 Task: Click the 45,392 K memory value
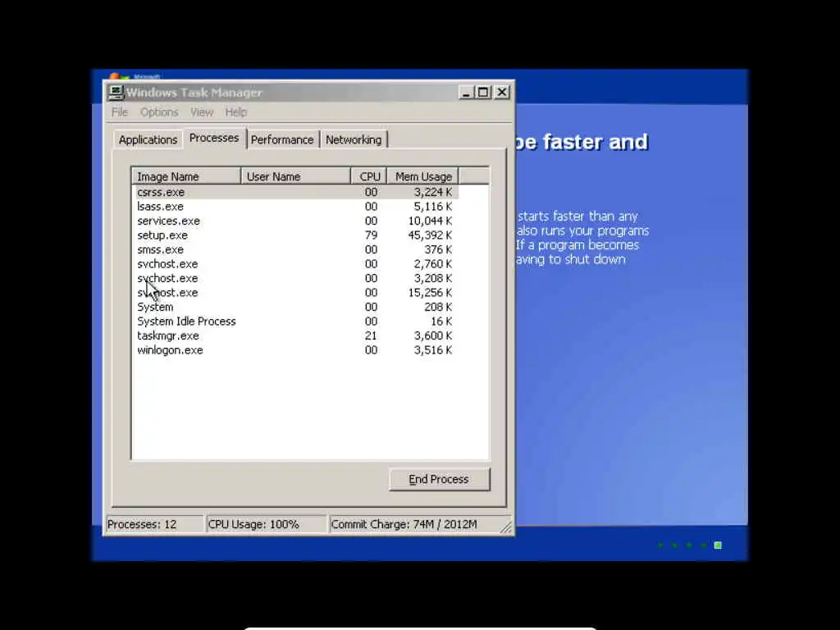click(430, 235)
